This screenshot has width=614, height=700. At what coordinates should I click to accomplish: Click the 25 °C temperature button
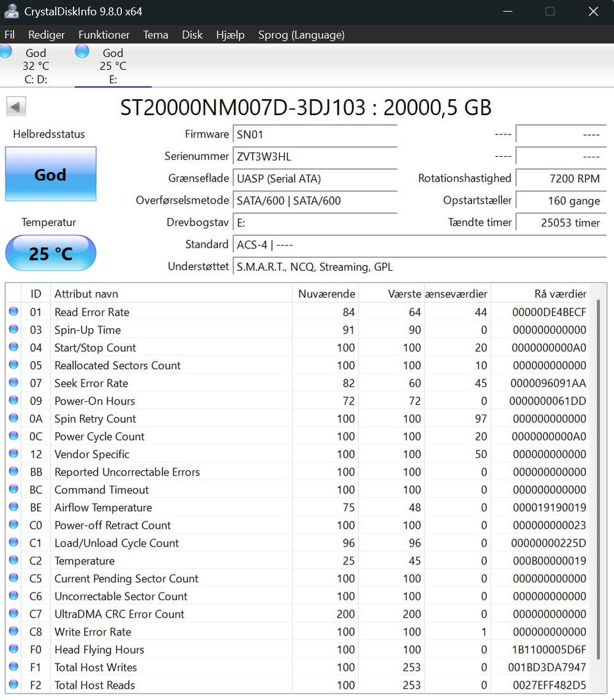(51, 253)
